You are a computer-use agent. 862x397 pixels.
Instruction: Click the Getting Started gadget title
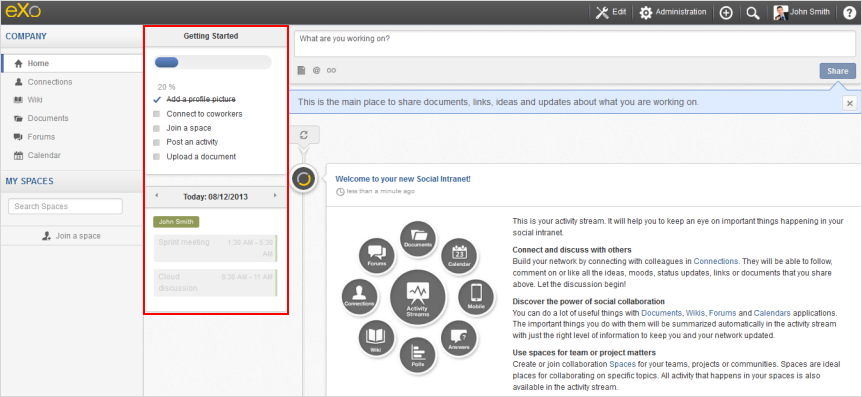pos(211,36)
